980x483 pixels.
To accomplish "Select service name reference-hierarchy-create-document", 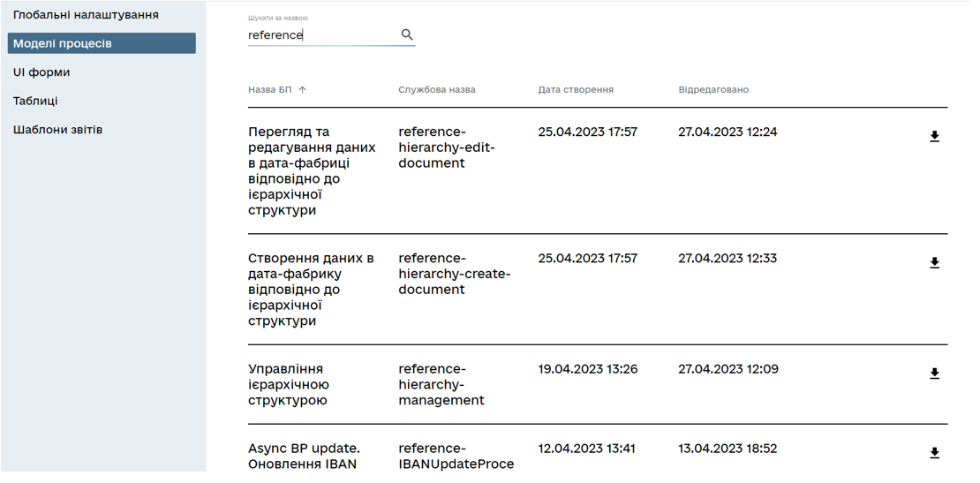I will [455, 274].
